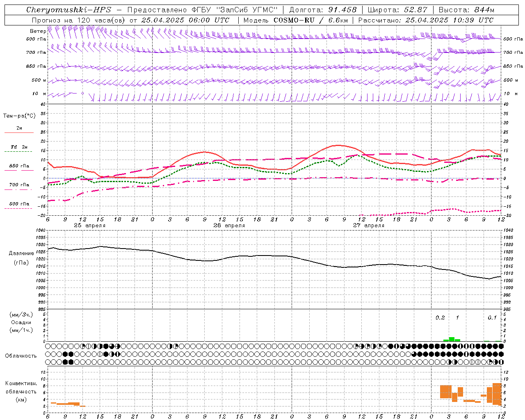
Task: Click the Облачность cloudiness row label
Action: pos(21,356)
